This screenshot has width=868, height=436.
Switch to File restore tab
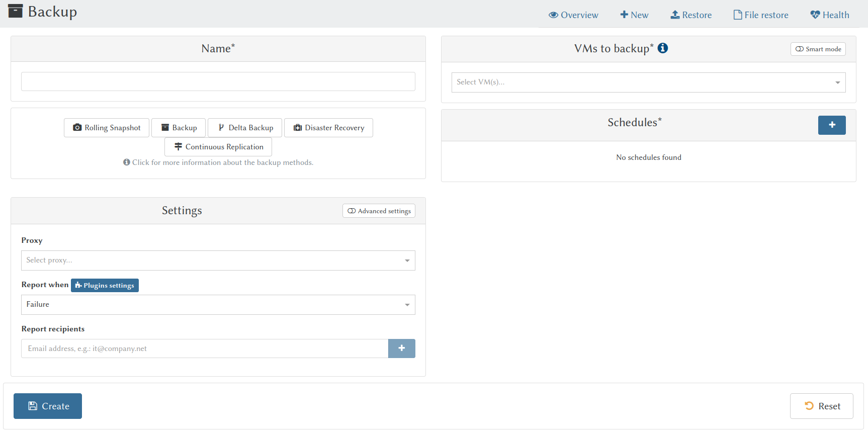click(x=761, y=15)
